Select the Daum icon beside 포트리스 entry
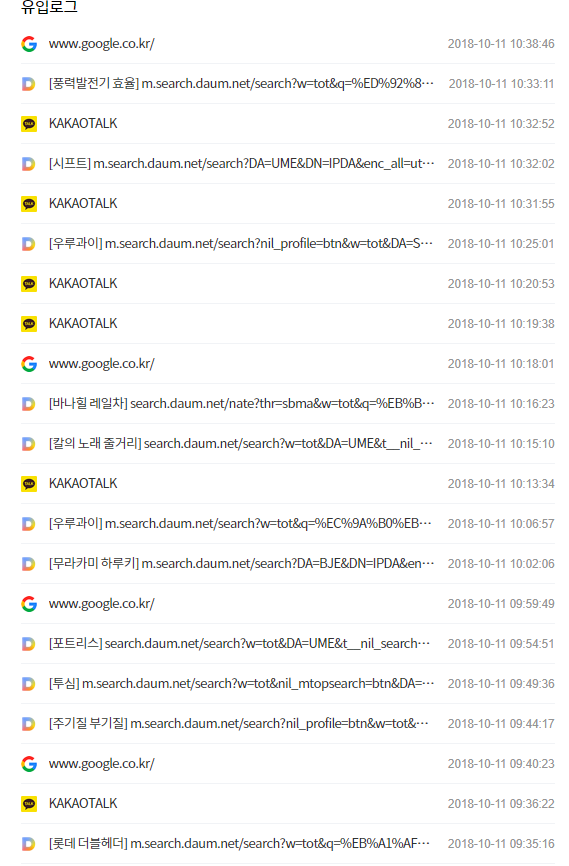The width and height of the screenshot is (569, 866). [x=28, y=644]
